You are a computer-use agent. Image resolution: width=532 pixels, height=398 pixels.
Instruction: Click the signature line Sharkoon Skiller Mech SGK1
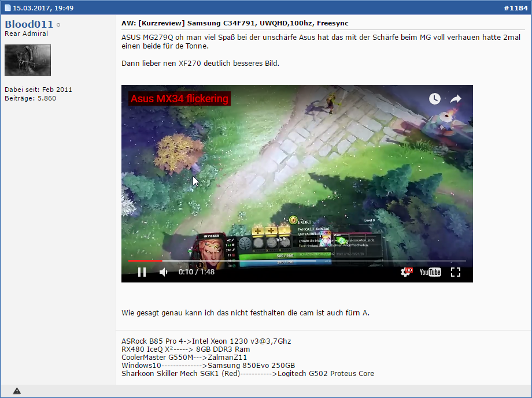247,374
